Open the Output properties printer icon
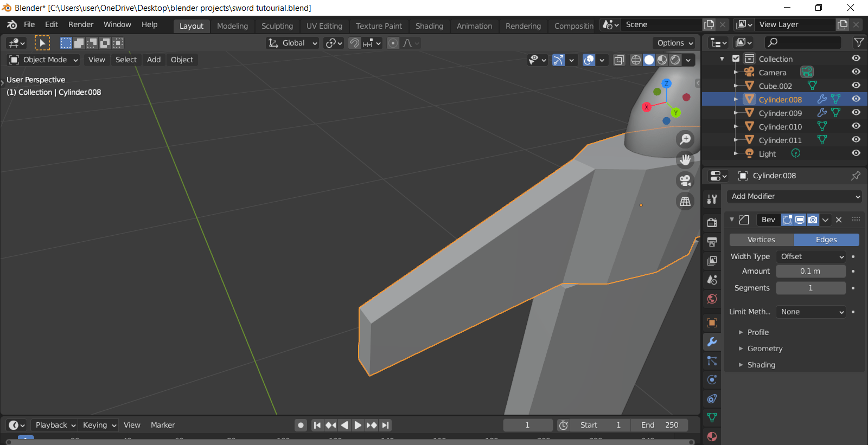 click(x=712, y=242)
